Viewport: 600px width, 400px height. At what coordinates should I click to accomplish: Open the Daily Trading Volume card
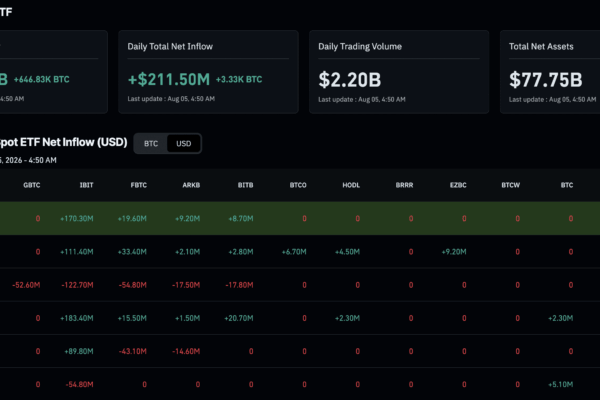(399, 72)
